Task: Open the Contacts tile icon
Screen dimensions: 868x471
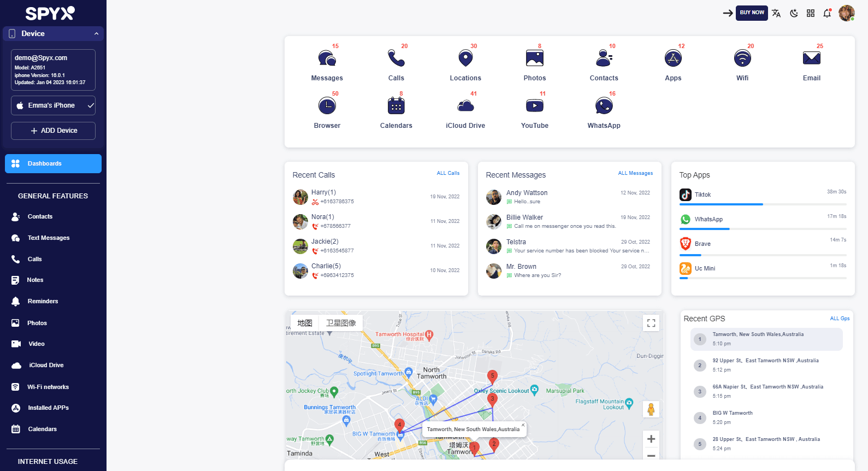Action: click(604, 58)
